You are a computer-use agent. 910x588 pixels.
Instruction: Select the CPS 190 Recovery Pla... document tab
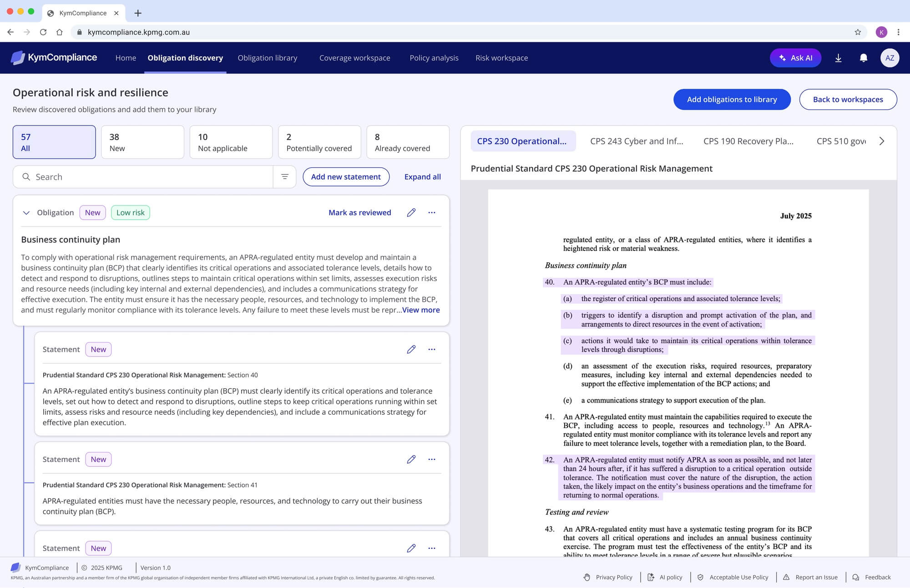(748, 141)
